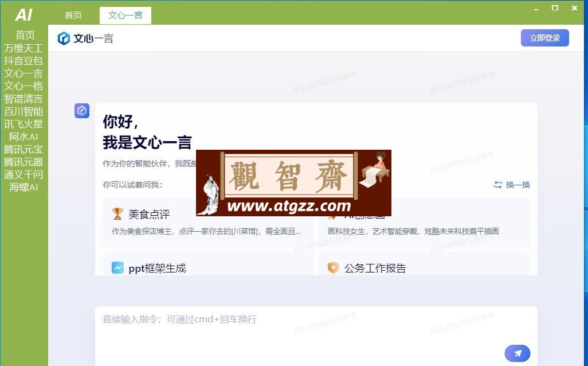Open the 美食点评 suggestion card
Viewport: 588px width, 366px height.
pyautogui.click(x=208, y=222)
